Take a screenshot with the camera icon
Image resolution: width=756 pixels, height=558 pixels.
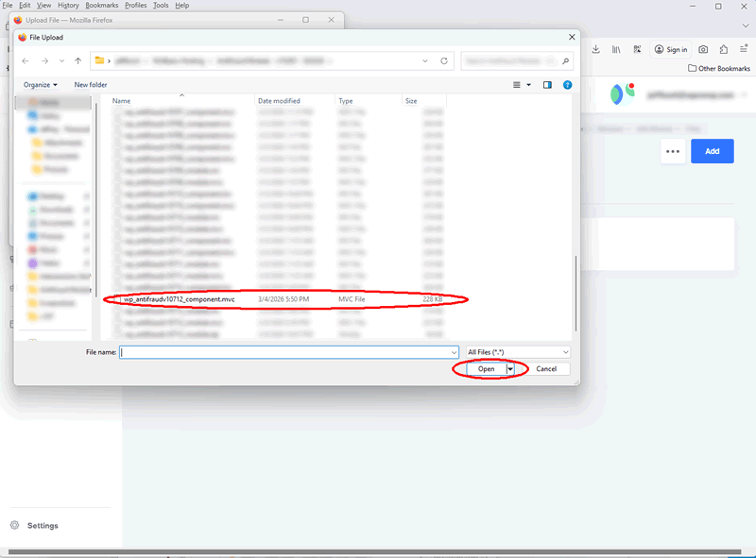click(x=703, y=49)
